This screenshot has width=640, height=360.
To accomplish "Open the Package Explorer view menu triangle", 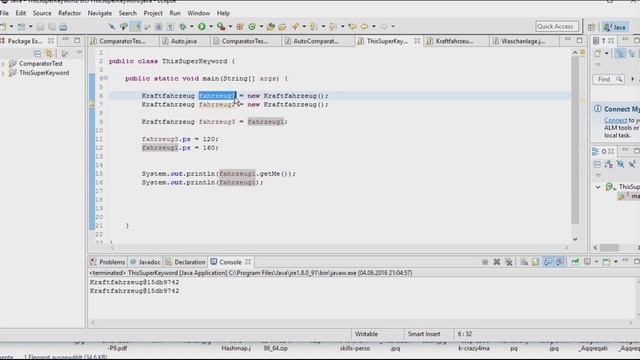I will (x=79, y=53).
